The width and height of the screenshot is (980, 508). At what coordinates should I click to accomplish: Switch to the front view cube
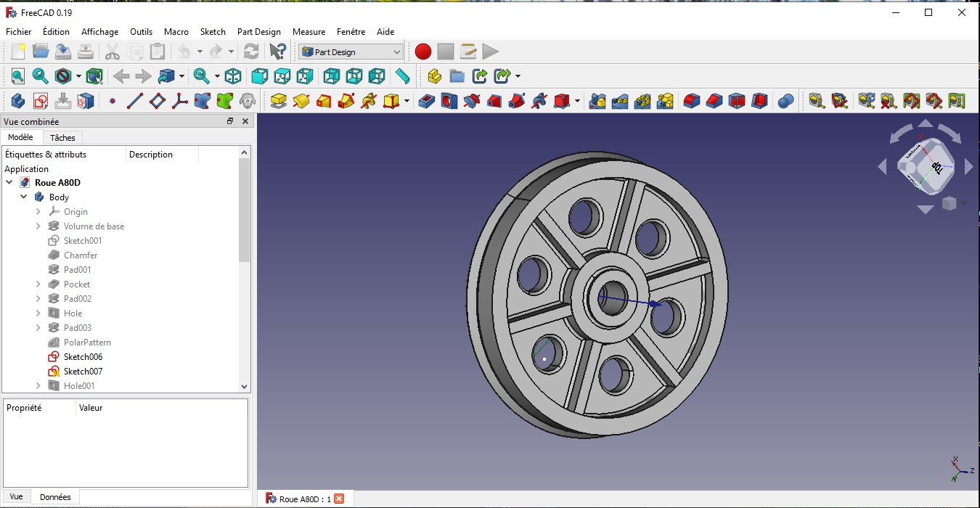pos(260,76)
